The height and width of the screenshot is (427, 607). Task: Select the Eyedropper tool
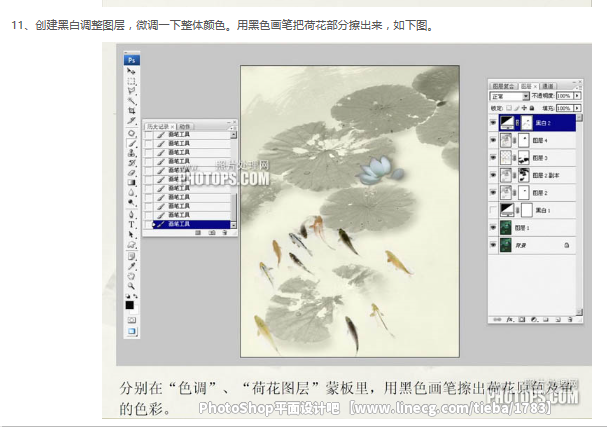pyautogui.click(x=131, y=266)
